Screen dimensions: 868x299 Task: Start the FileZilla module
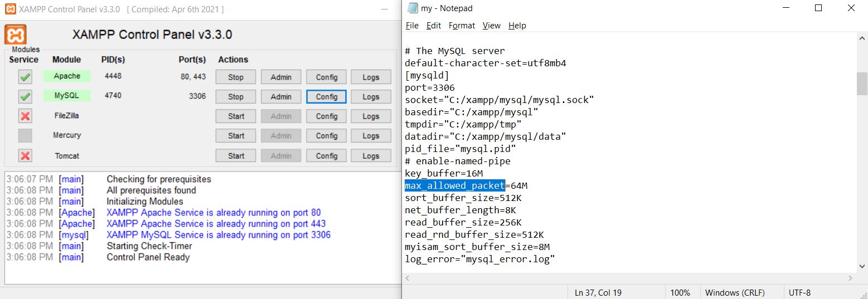pos(236,116)
